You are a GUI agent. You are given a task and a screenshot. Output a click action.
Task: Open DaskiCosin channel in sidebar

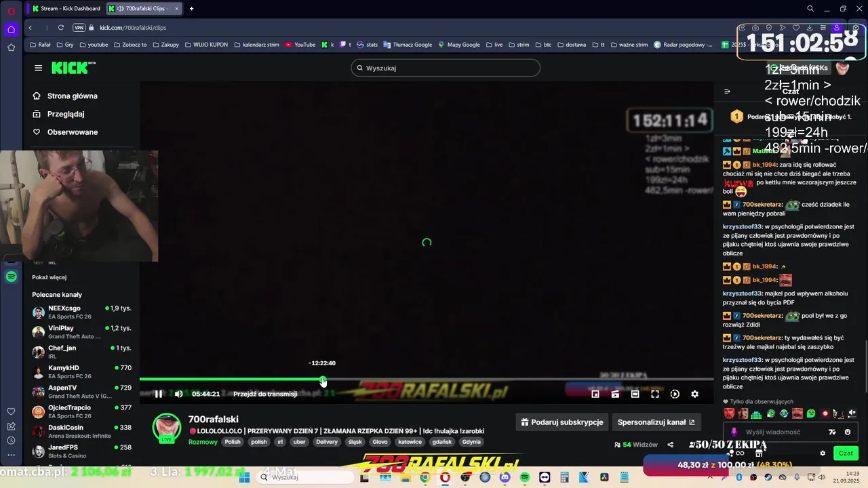81,432
